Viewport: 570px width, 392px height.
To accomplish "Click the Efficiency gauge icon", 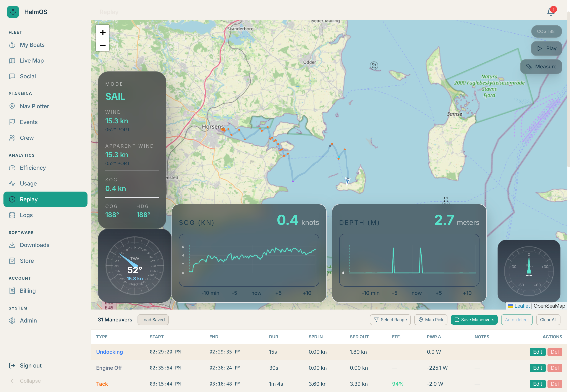I will coord(12,168).
